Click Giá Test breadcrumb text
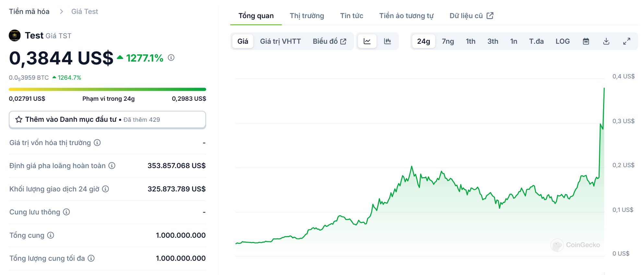 pos(85,12)
